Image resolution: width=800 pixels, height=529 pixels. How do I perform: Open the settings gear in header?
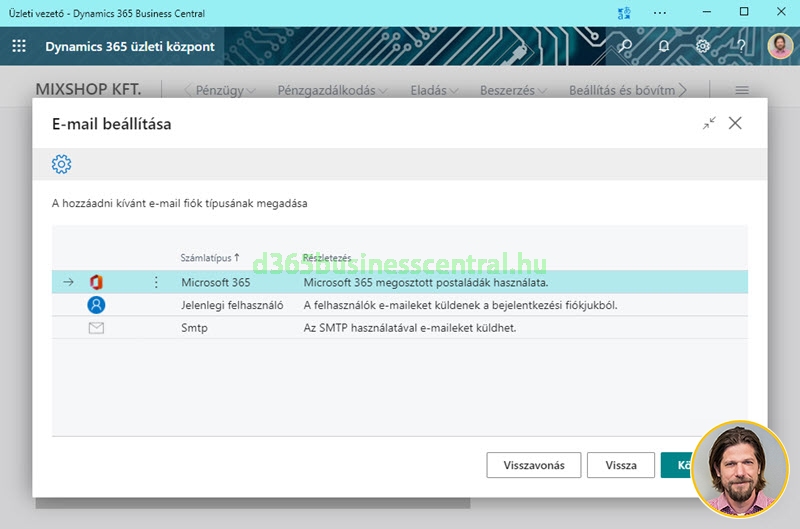tap(703, 46)
